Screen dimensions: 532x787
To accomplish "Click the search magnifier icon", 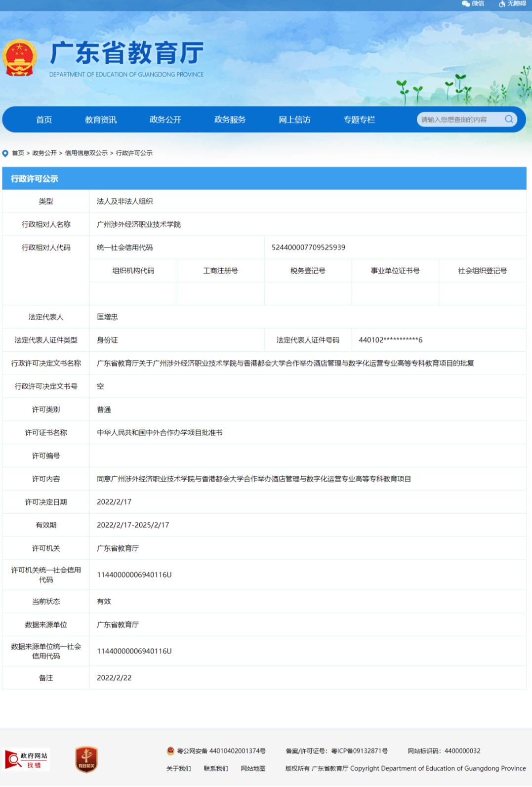I will click(508, 119).
